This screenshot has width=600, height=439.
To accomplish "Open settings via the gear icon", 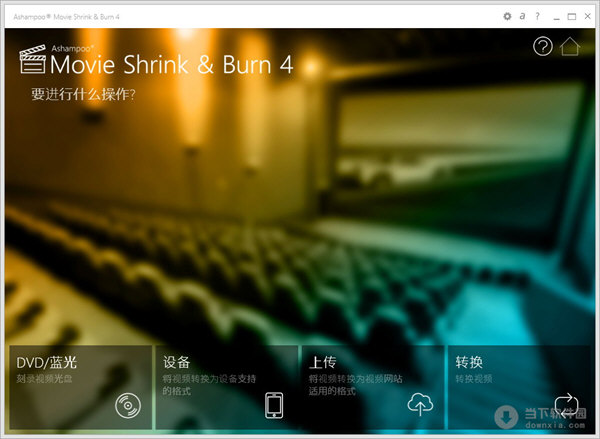I will click(x=507, y=16).
